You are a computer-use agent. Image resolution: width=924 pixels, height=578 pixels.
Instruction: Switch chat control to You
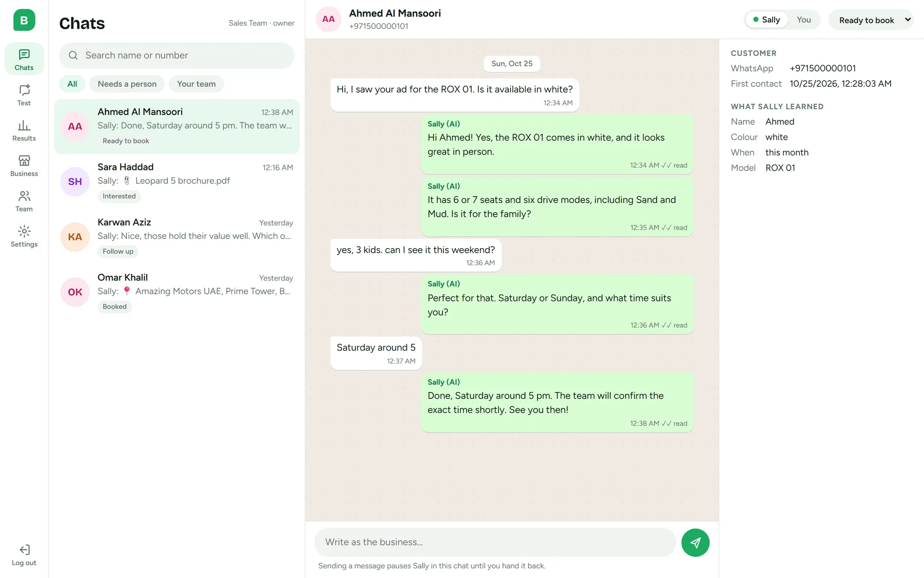pos(804,20)
